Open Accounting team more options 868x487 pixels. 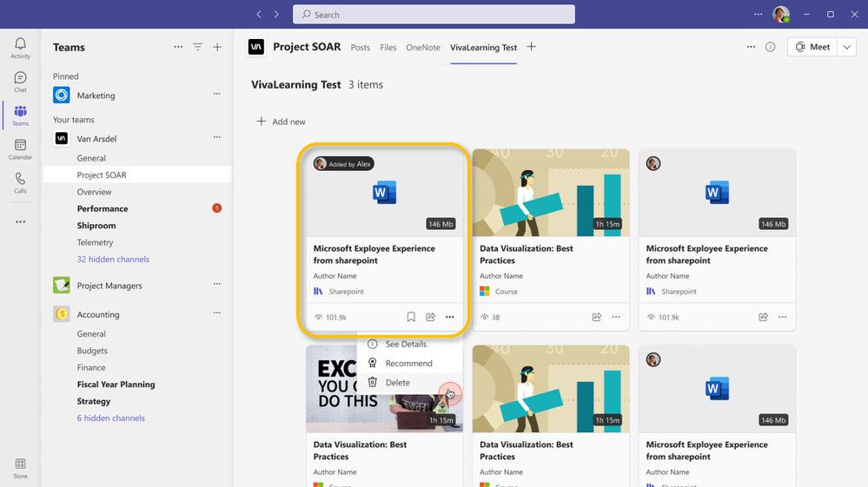click(x=217, y=313)
